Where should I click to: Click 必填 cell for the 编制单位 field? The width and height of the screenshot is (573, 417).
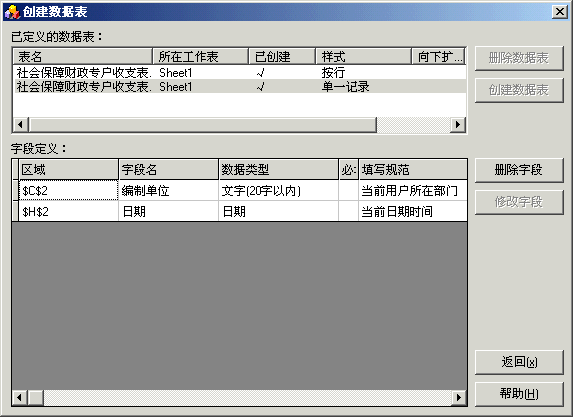point(348,190)
